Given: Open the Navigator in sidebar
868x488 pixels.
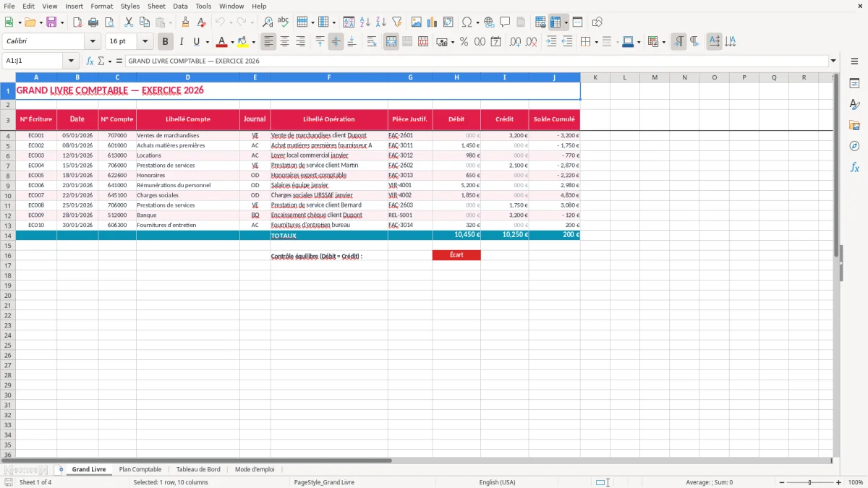Looking at the screenshot, I should [x=854, y=146].
